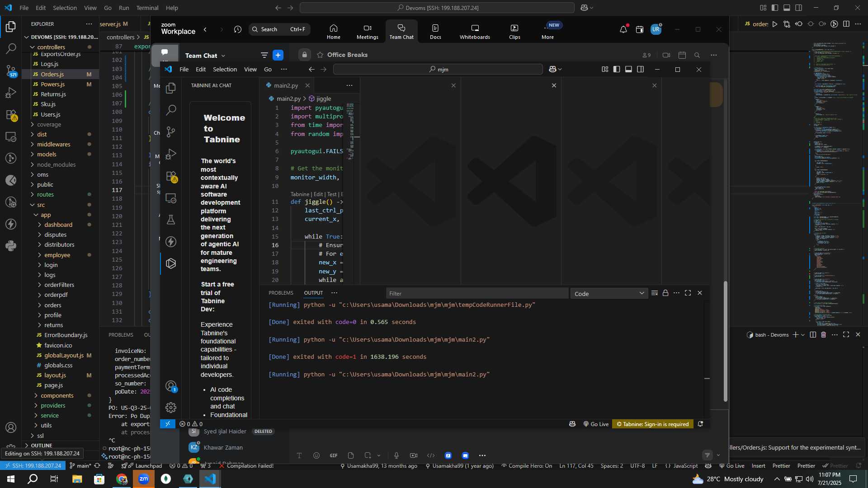The height and width of the screenshot is (488, 868).
Task: Open Testing flask icon in inner window
Action: [171, 220]
